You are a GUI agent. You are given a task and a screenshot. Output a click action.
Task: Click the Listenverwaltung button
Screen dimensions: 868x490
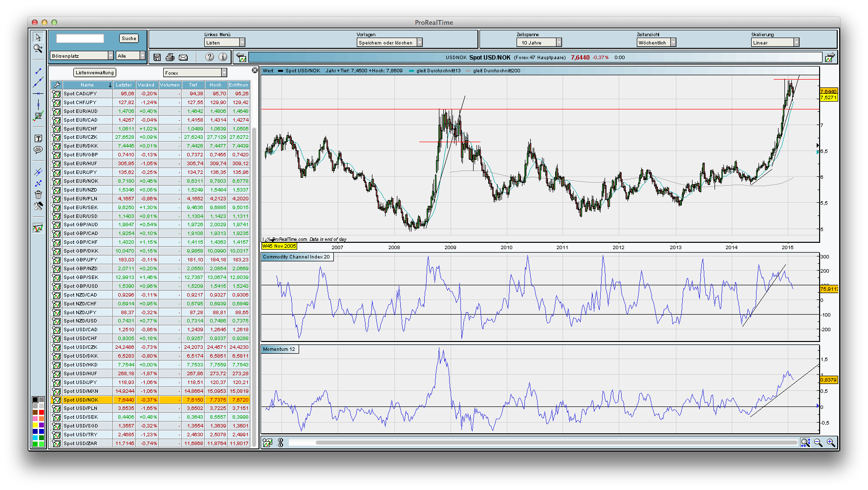point(95,73)
